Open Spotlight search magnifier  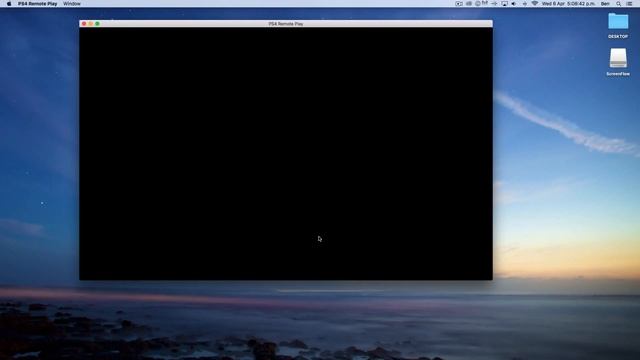click(619, 4)
